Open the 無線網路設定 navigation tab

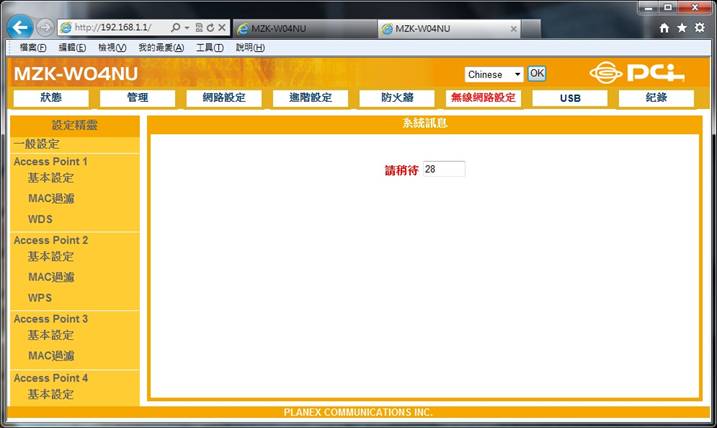click(483, 98)
